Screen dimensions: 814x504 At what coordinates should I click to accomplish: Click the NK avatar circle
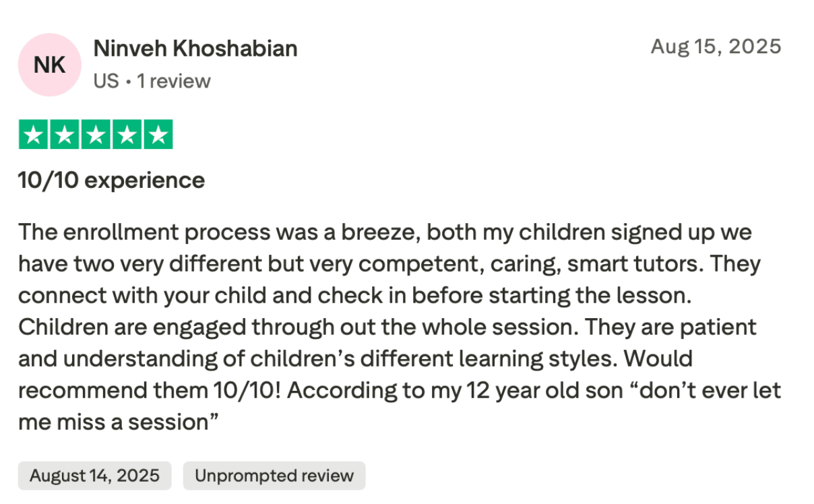click(x=49, y=65)
